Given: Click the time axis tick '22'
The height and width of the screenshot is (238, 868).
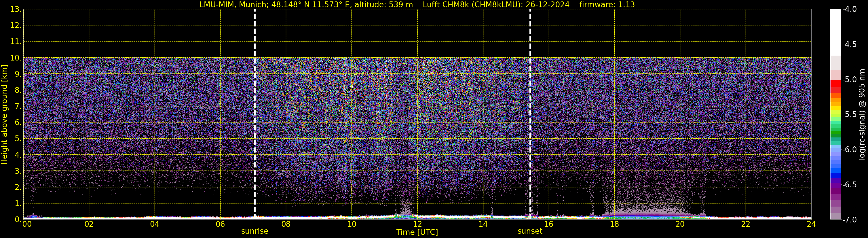Looking at the screenshot, I should point(746,224).
